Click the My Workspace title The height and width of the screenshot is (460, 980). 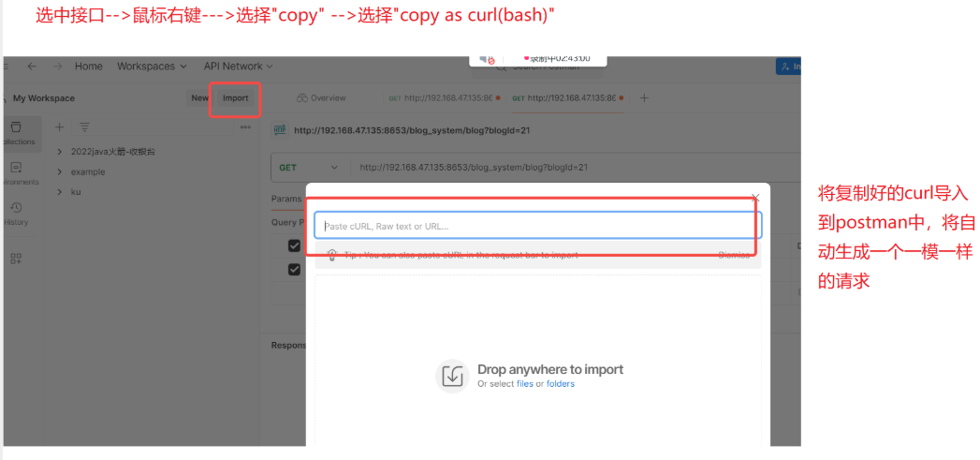pyautogui.click(x=44, y=98)
